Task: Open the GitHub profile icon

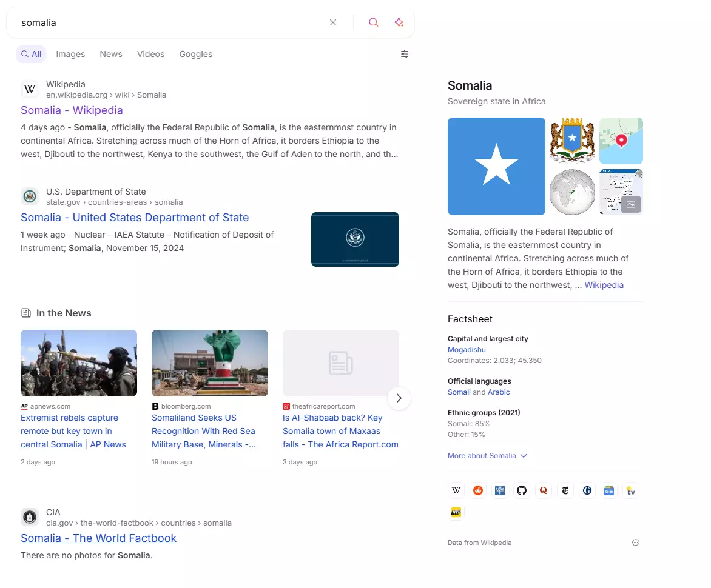Action: click(x=522, y=490)
